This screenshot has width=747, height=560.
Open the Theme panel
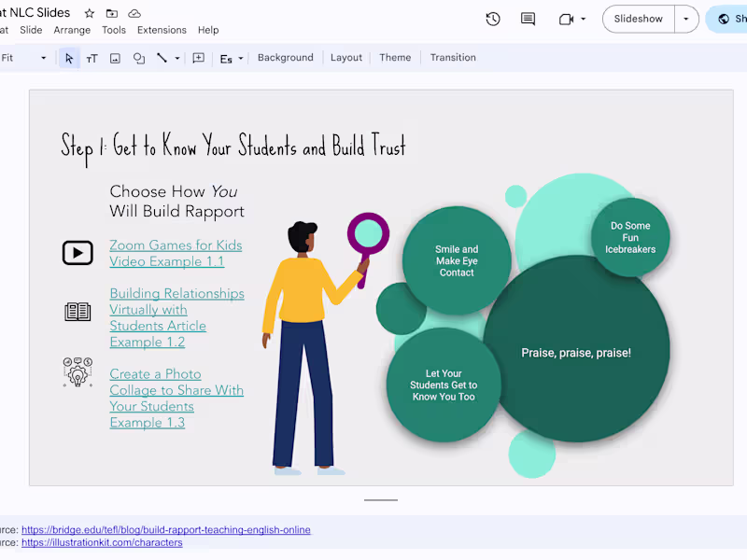click(395, 58)
